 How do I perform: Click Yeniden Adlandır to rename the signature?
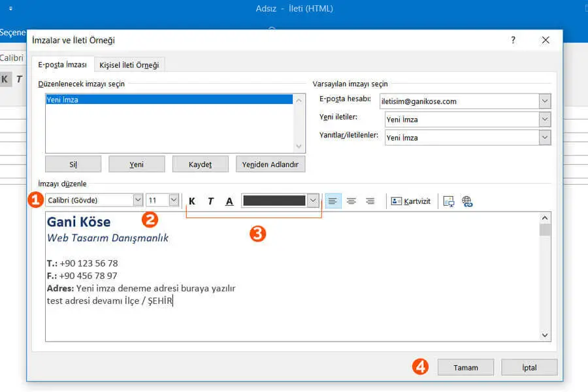pyautogui.click(x=270, y=164)
